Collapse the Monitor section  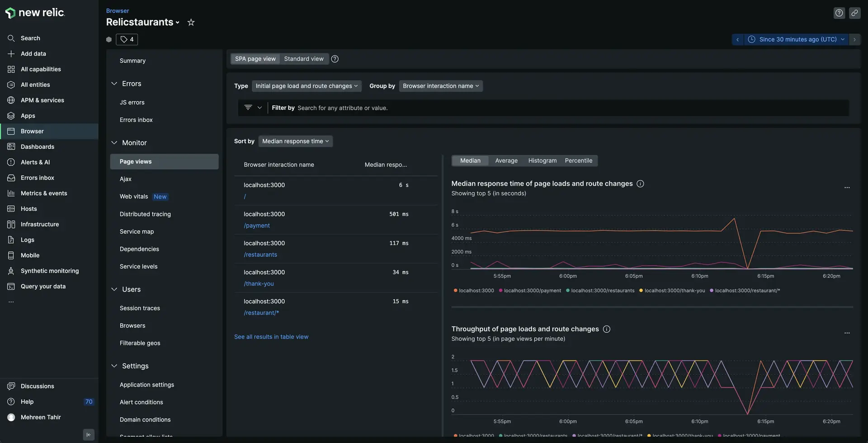click(x=114, y=143)
